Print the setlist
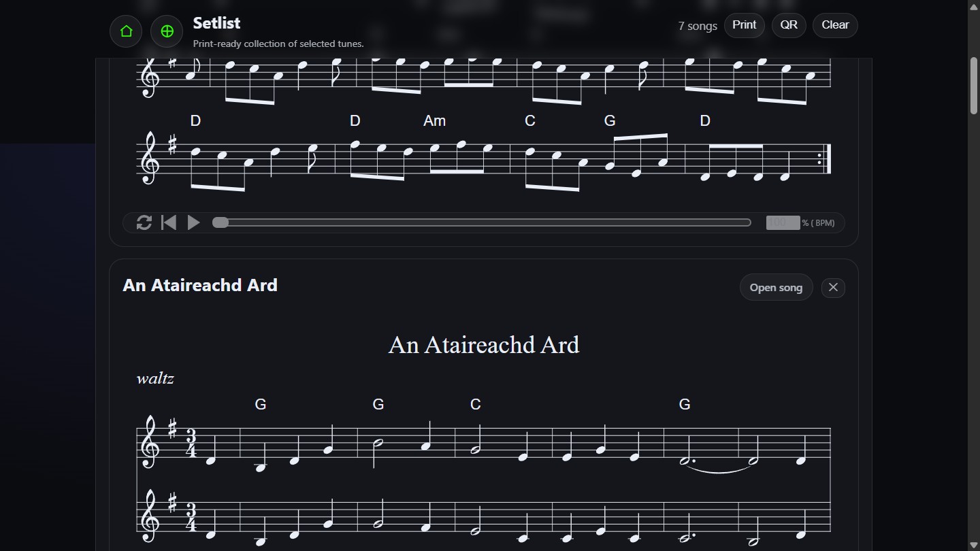Screen dimensions: 980x551 pyautogui.click(x=745, y=24)
